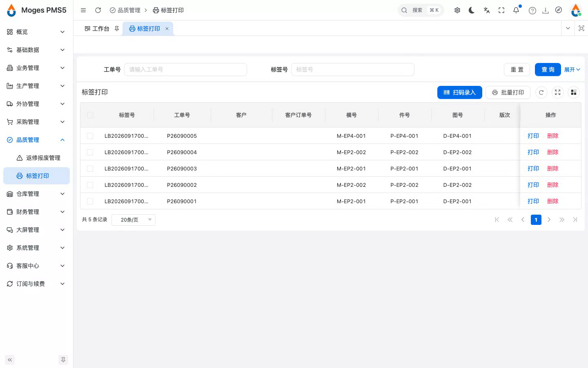Expand more filters with 展开
Viewport: 588px width, 368px height.
pyautogui.click(x=572, y=70)
